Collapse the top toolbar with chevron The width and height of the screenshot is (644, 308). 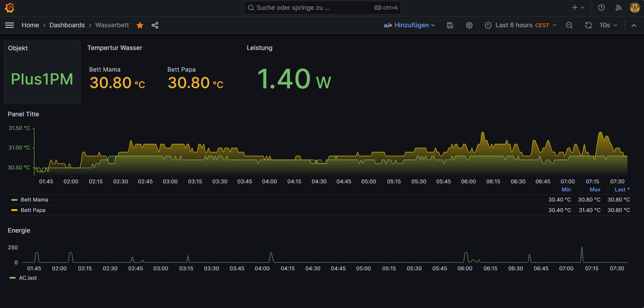(x=634, y=25)
